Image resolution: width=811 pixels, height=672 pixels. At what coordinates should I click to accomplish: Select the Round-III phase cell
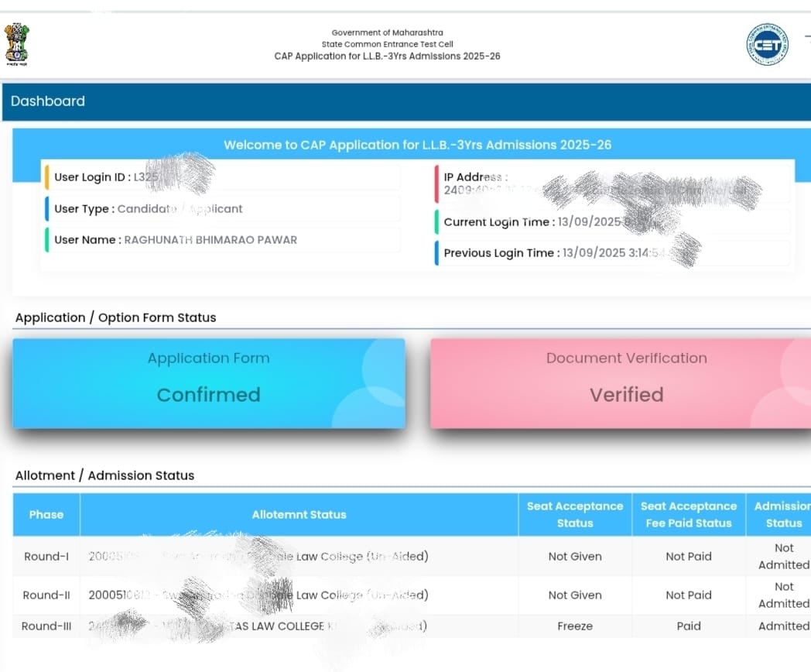46,626
